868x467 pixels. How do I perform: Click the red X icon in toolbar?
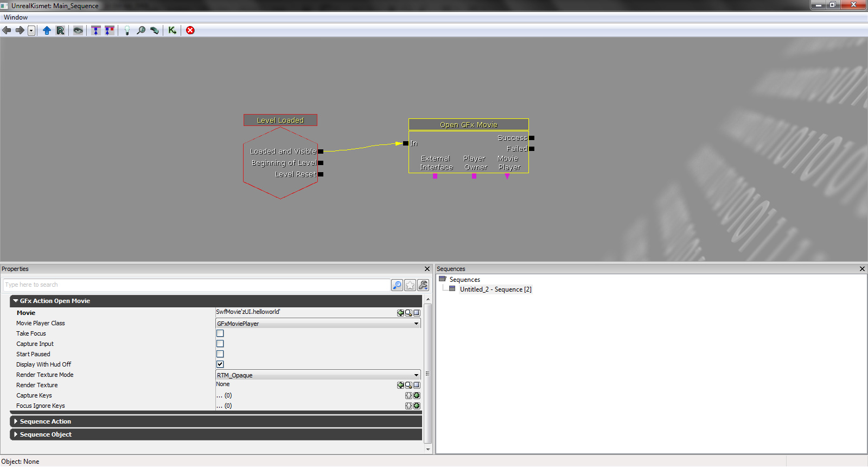[190, 30]
